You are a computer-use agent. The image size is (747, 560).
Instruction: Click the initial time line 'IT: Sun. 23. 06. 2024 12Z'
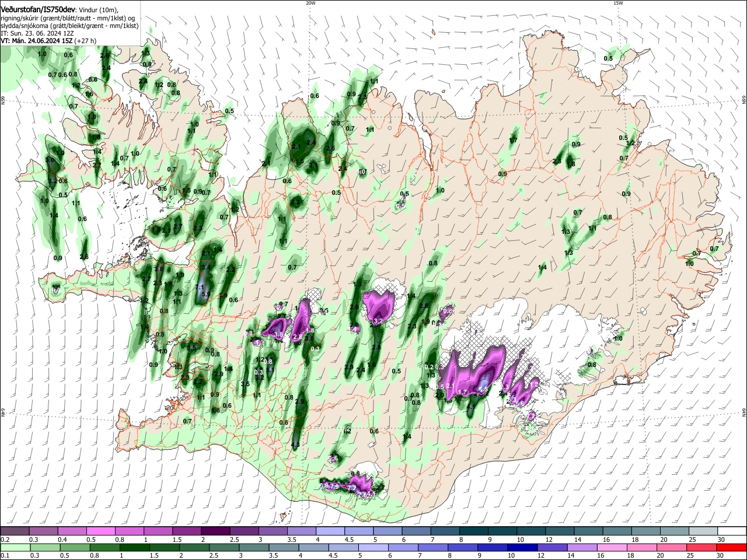point(37,33)
